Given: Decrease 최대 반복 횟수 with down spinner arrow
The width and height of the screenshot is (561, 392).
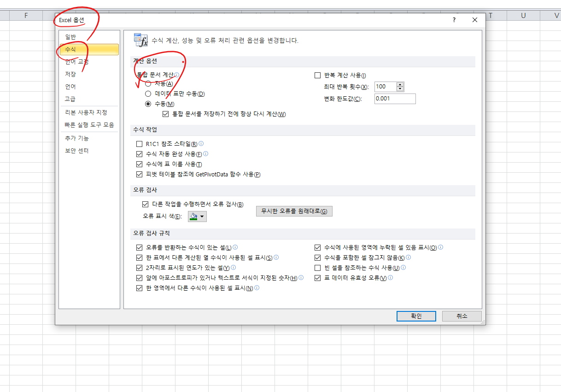Looking at the screenshot, I should [x=400, y=89].
